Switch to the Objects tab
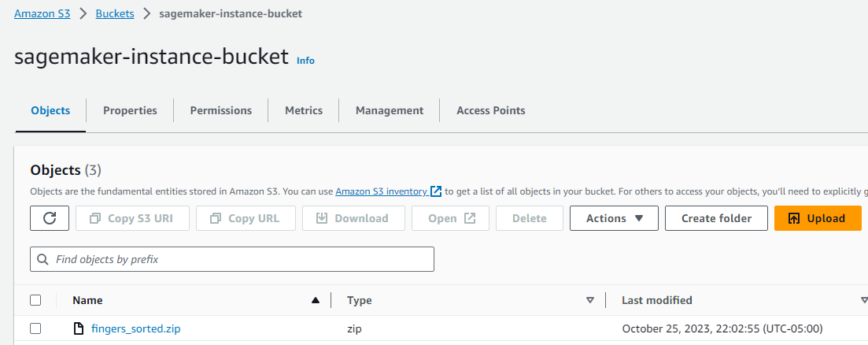Screen dimensions: 868x345 50,111
